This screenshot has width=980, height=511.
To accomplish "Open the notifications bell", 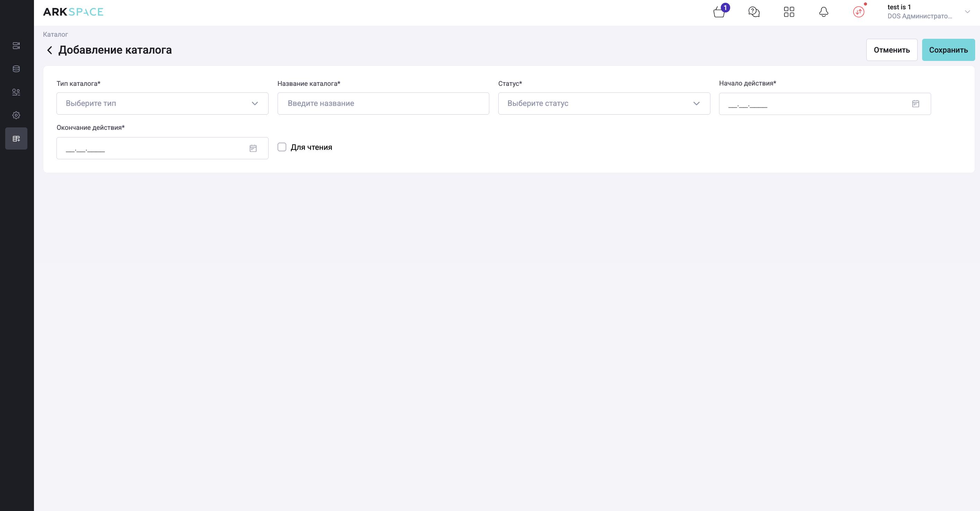I will pyautogui.click(x=824, y=12).
